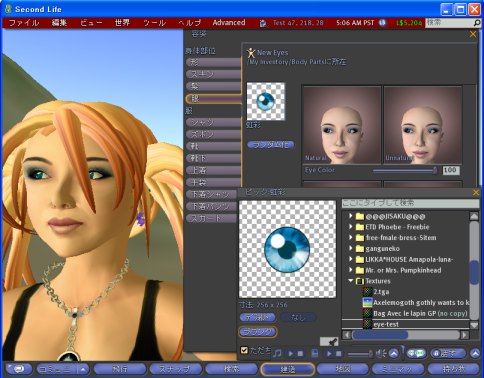
Task: Expand the LIKKA*HOUSE Amapola-luna folder
Action: (x=351, y=259)
